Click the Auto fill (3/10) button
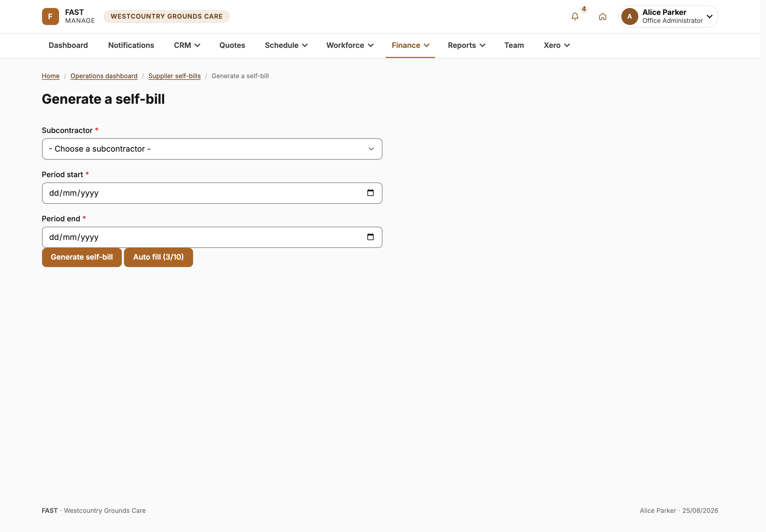The width and height of the screenshot is (766, 532). click(x=158, y=257)
